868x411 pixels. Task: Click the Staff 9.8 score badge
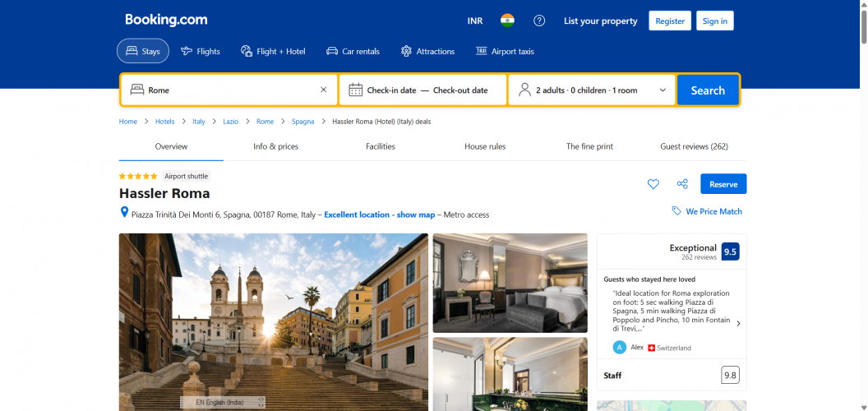(730, 375)
